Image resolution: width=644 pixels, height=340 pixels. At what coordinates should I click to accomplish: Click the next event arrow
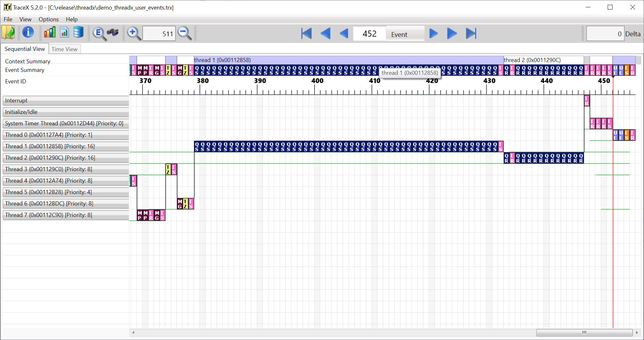(433, 33)
